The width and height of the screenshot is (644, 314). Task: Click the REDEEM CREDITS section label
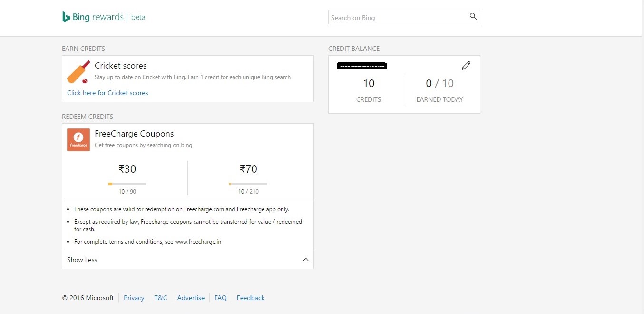point(88,117)
